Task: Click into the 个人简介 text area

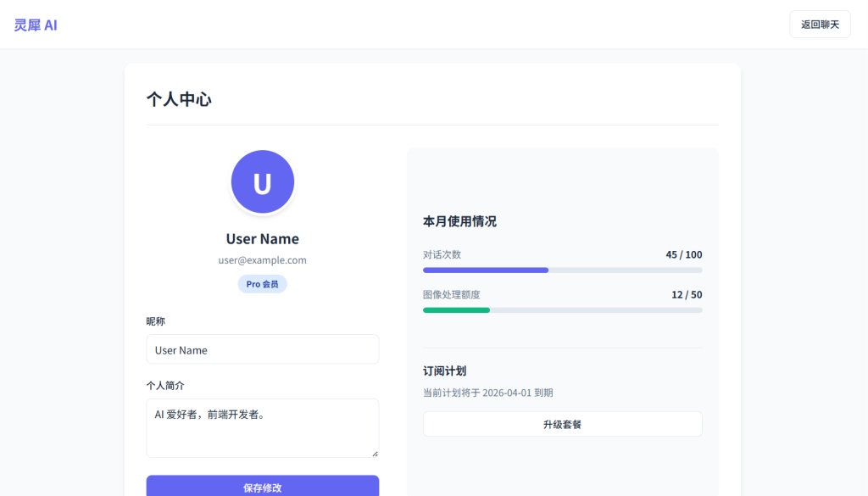Action: coord(263,428)
